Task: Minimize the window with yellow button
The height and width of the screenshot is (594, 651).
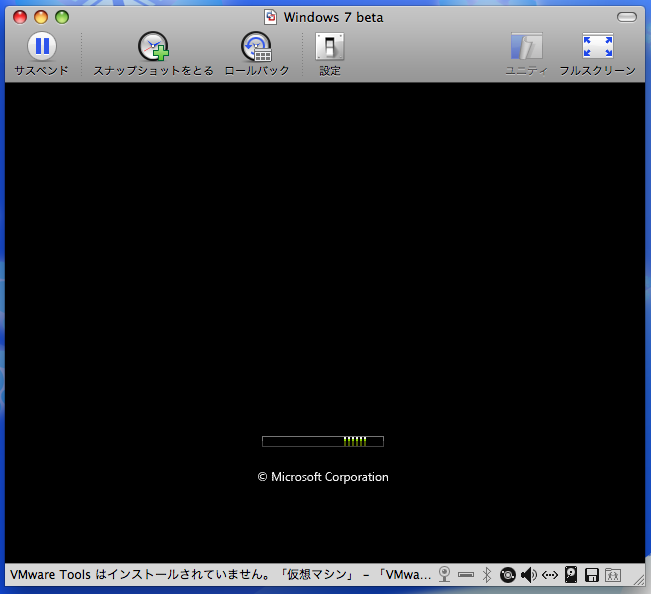Action: tap(41, 17)
